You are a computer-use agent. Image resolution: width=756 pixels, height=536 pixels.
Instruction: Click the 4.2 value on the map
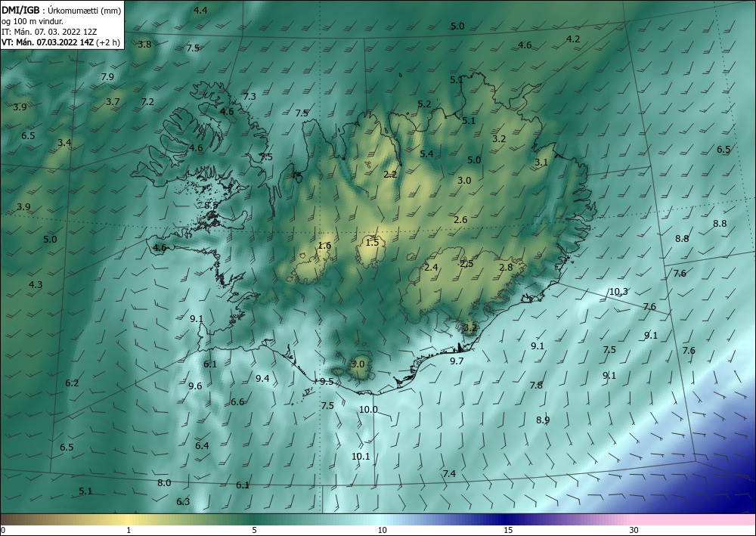click(x=573, y=39)
